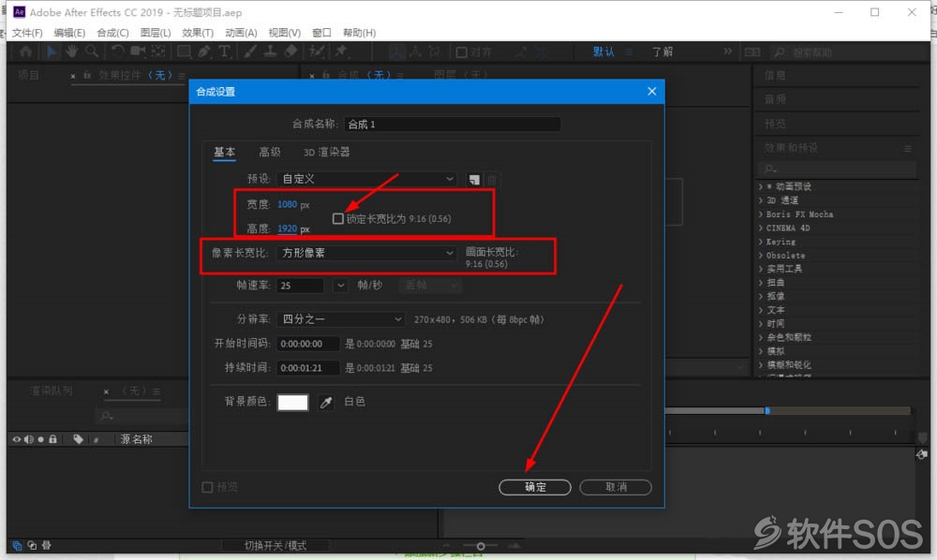Click 切换开关/模式 button in timeline
937x560 pixels.
coord(275,546)
